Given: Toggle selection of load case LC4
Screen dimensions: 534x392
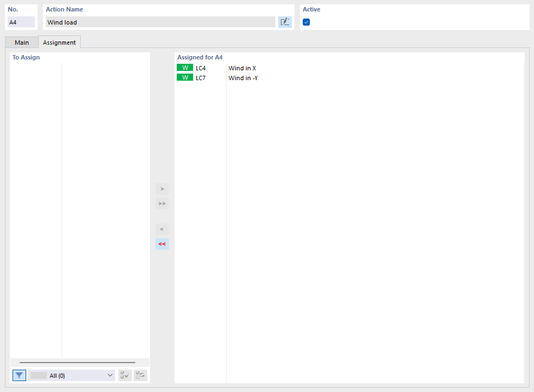Looking at the screenshot, I should click(201, 68).
